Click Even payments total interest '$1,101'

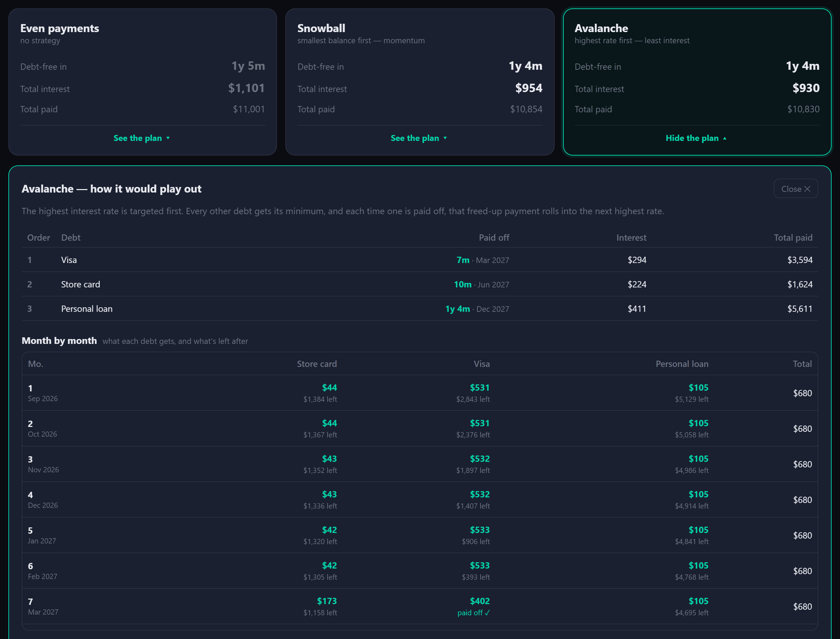[x=246, y=88]
